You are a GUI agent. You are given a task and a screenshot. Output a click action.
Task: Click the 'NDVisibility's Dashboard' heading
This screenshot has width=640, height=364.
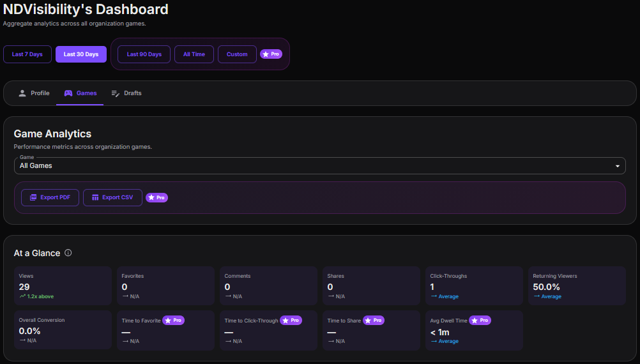coord(86,9)
